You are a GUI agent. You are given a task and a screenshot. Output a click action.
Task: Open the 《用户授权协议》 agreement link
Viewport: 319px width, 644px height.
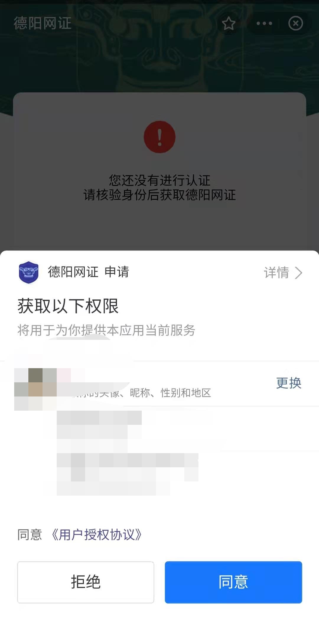tap(97, 535)
